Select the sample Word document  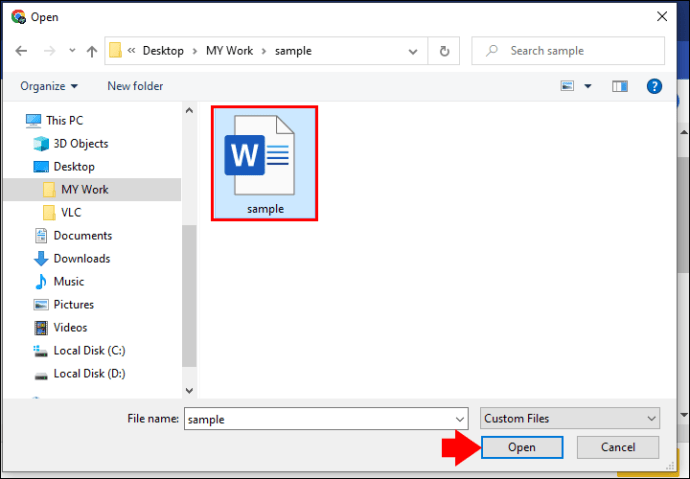point(264,164)
